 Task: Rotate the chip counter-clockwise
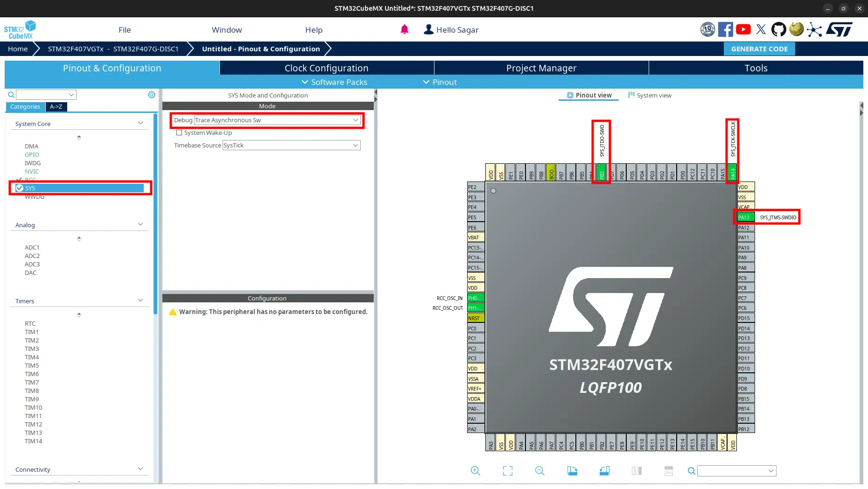tap(604, 471)
